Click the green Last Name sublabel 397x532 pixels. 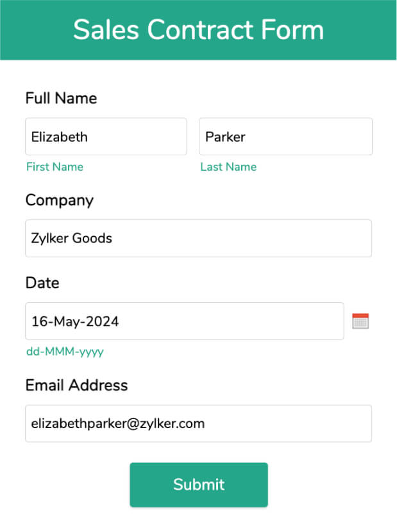pos(228,167)
